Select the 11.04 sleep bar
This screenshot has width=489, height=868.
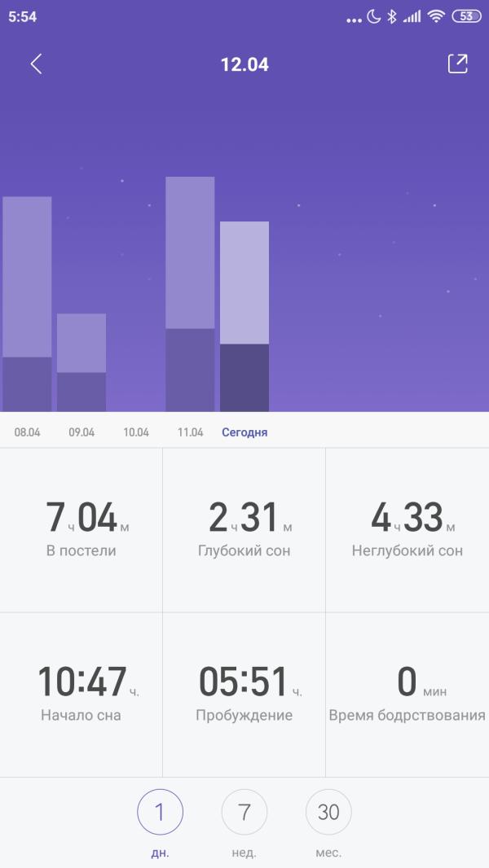(x=190, y=294)
